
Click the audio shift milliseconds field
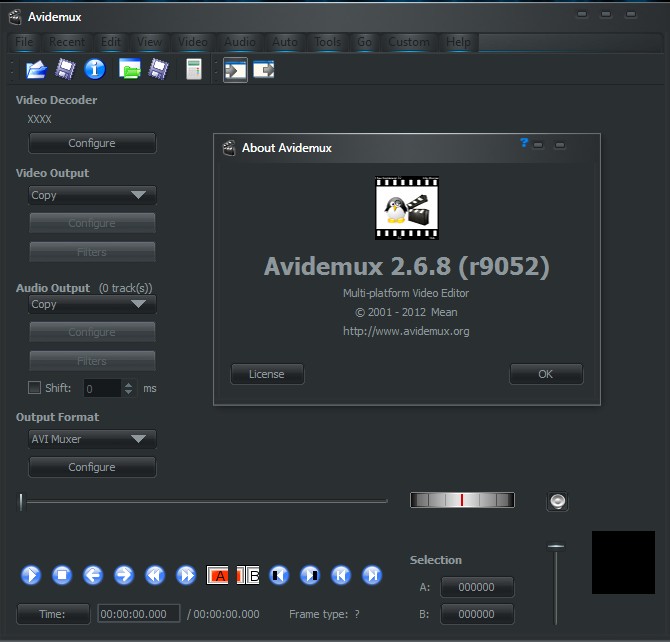click(103, 389)
